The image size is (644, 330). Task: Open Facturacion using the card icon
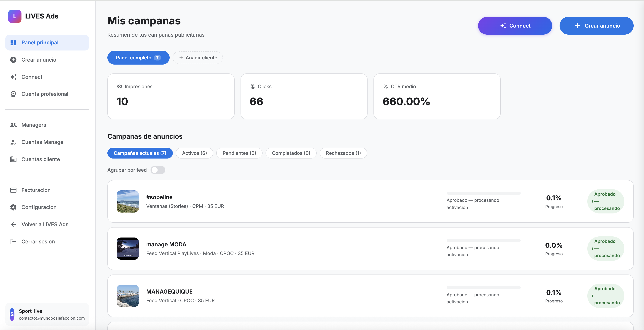(13, 190)
